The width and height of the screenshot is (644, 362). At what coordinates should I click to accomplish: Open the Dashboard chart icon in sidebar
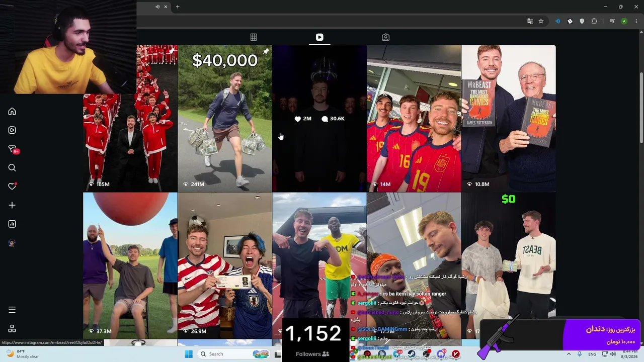coord(12,224)
